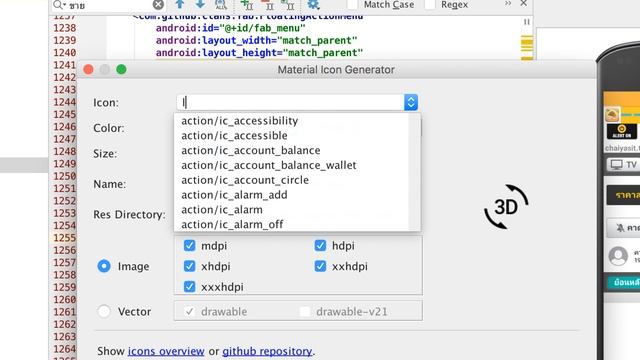Pick action/ic_account_balance_wallet option
The height and width of the screenshot is (360, 640).
tap(269, 165)
